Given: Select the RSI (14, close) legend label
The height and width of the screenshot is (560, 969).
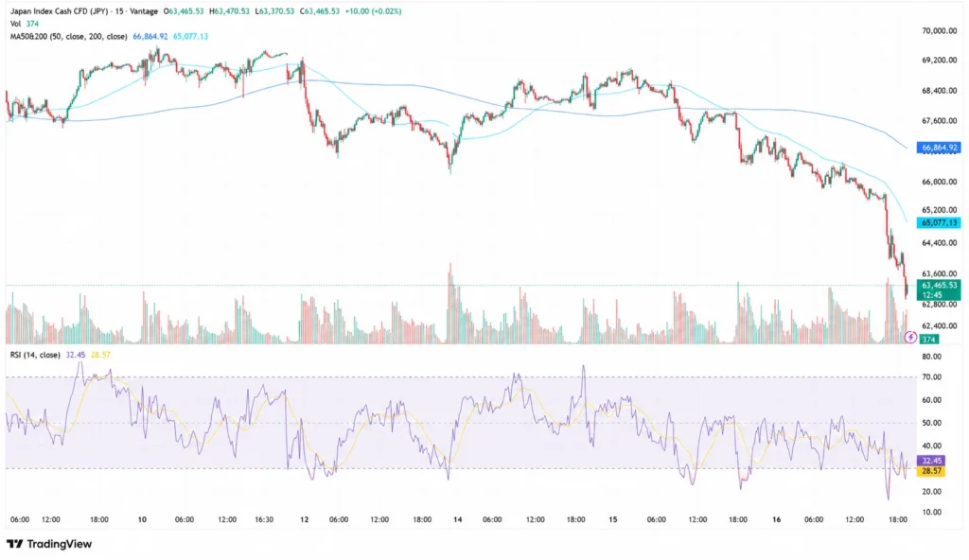Looking at the screenshot, I should 35,355.
